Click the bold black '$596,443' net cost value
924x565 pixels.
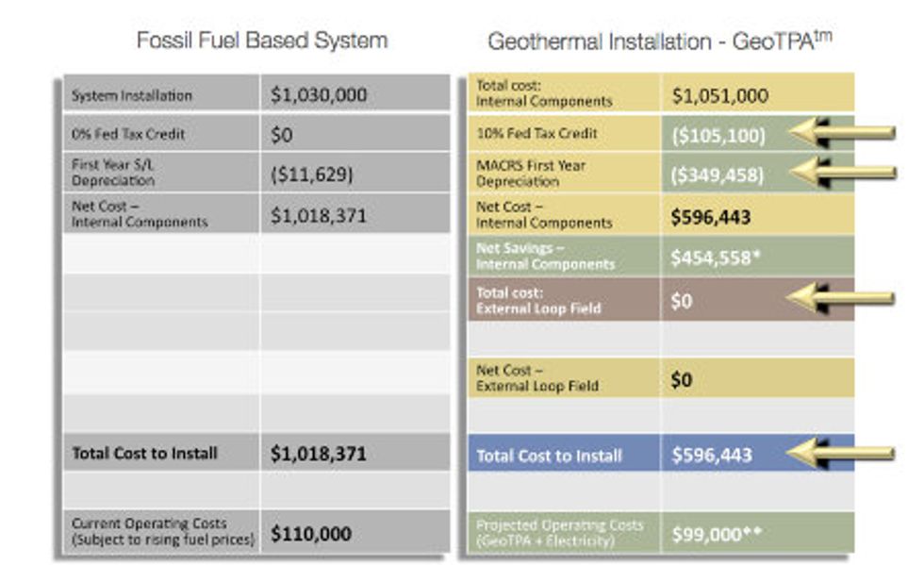coord(711,217)
